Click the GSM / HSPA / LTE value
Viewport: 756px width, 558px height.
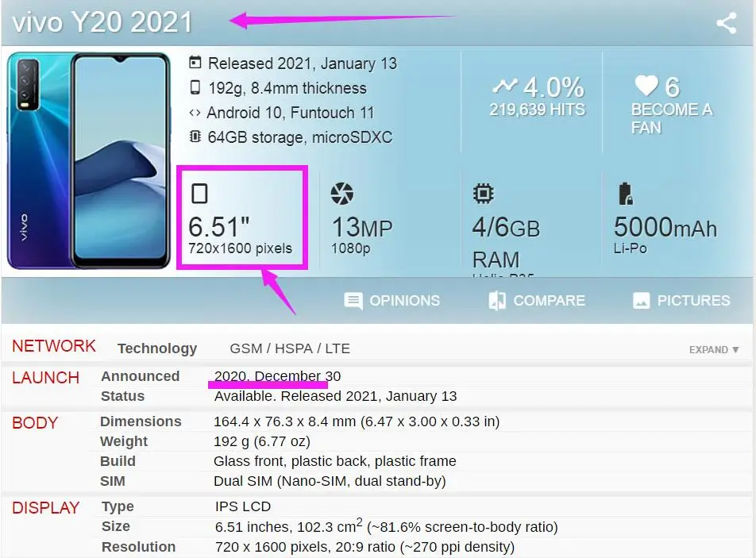tap(290, 348)
